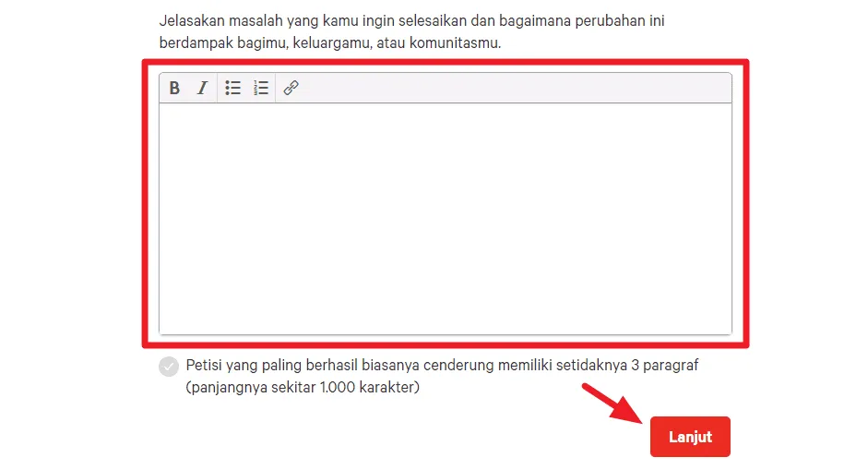Click the instruction text "Jelasakan masalah yang kamu ingin selesaikan"
The image size is (868, 470).
click(313, 21)
